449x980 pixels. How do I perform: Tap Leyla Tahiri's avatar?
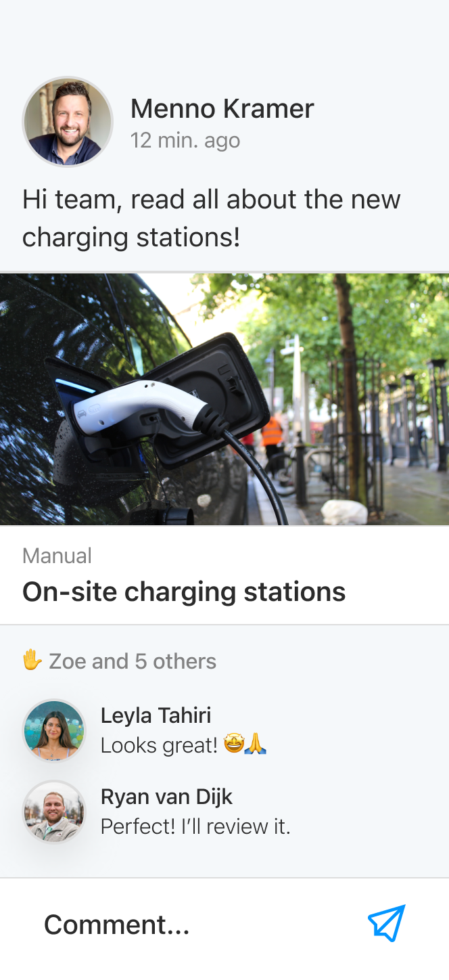pyautogui.click(x=54, y=731)
